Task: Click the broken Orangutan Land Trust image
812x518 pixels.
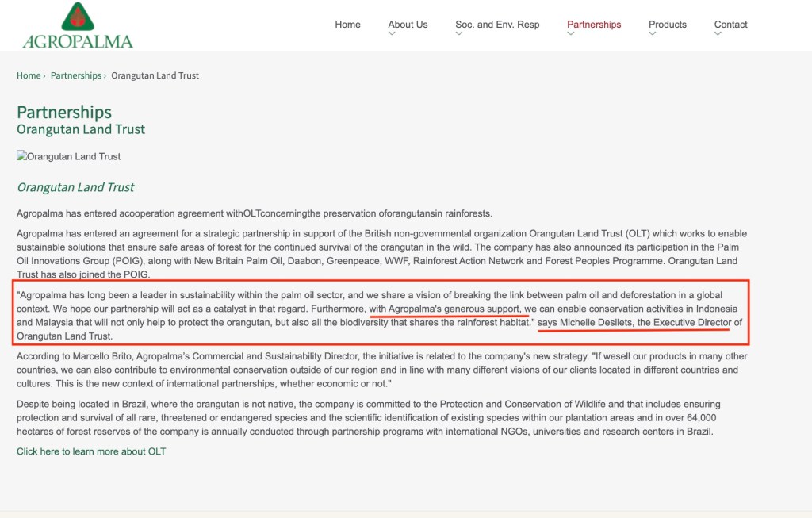Action: (x=69, y=156)
